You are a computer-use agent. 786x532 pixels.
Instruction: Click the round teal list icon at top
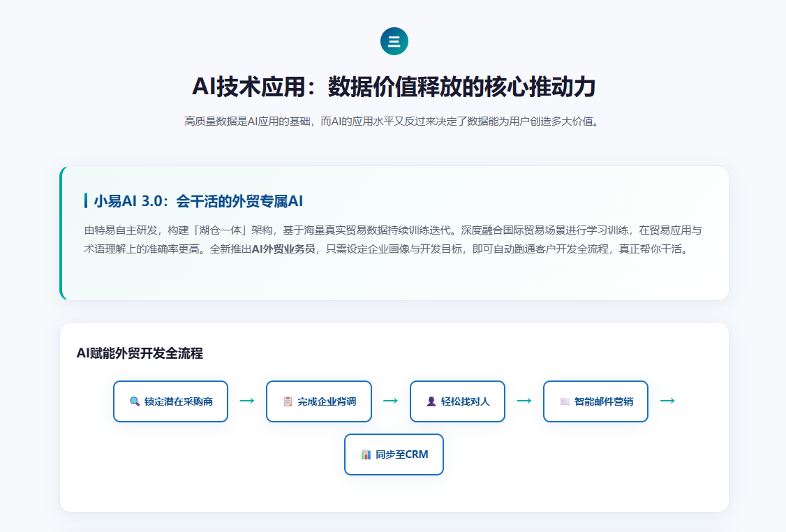click(394, 41)
